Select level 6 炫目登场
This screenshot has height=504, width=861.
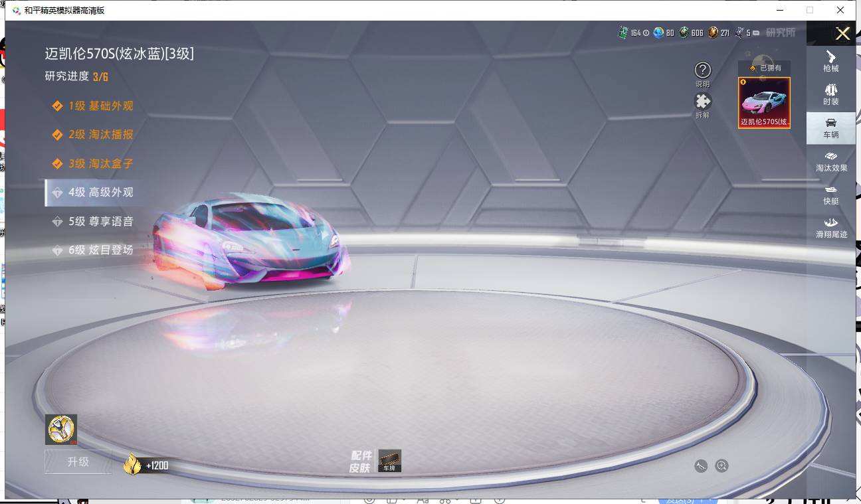click(100, 250)
